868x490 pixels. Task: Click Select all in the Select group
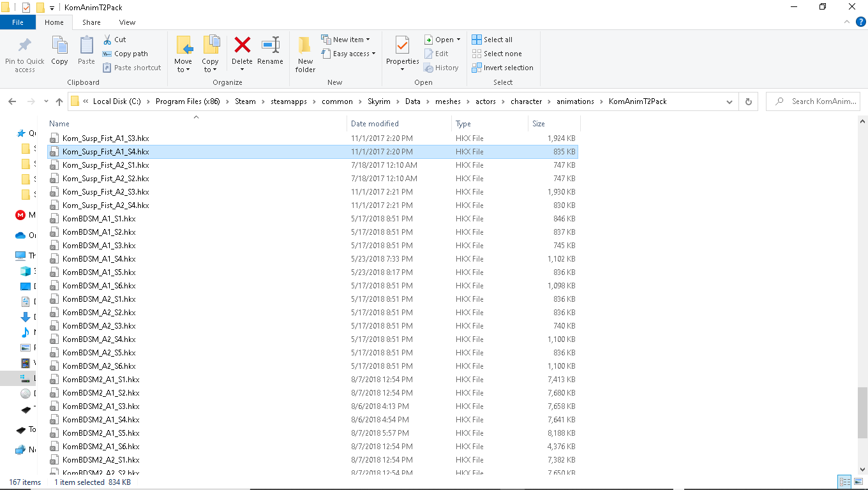[492, 40]
